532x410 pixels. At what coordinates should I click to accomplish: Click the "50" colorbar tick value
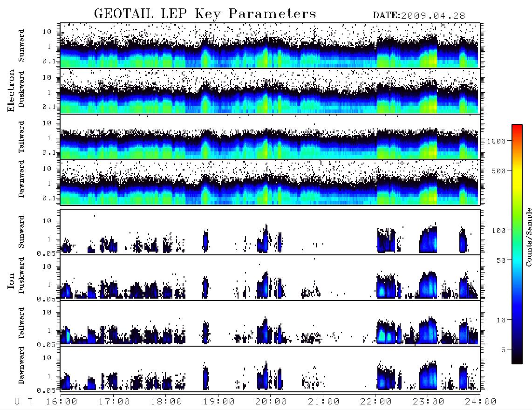(x=501, y=260)
